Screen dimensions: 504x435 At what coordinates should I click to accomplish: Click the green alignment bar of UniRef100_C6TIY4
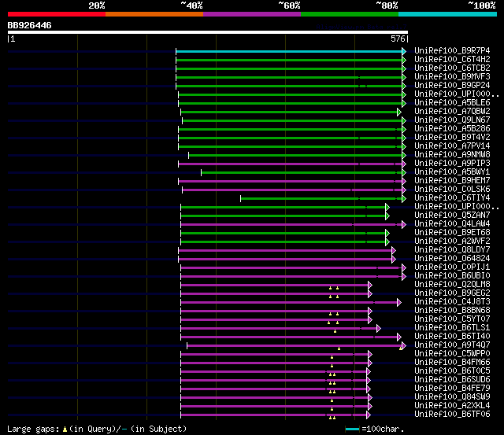pyautogui.click(x=321, y=199)
